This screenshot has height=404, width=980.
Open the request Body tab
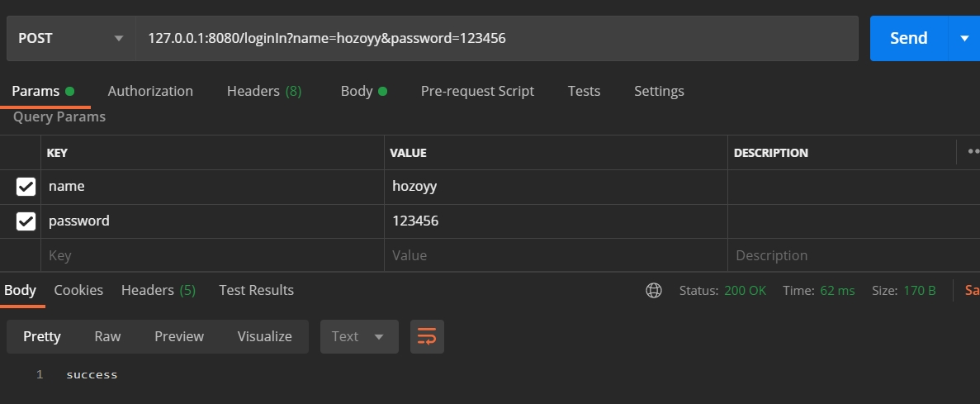pyautogui.click(x=362, y=91)
